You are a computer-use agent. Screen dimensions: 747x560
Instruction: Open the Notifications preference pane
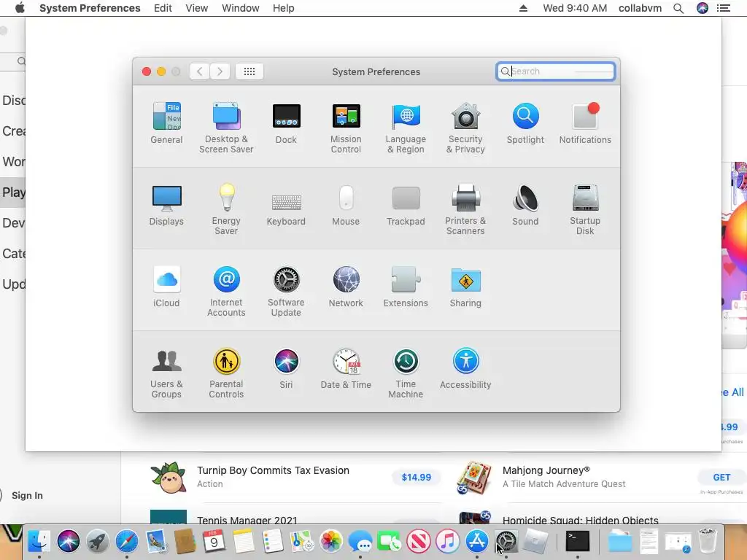tap(585, 122)
